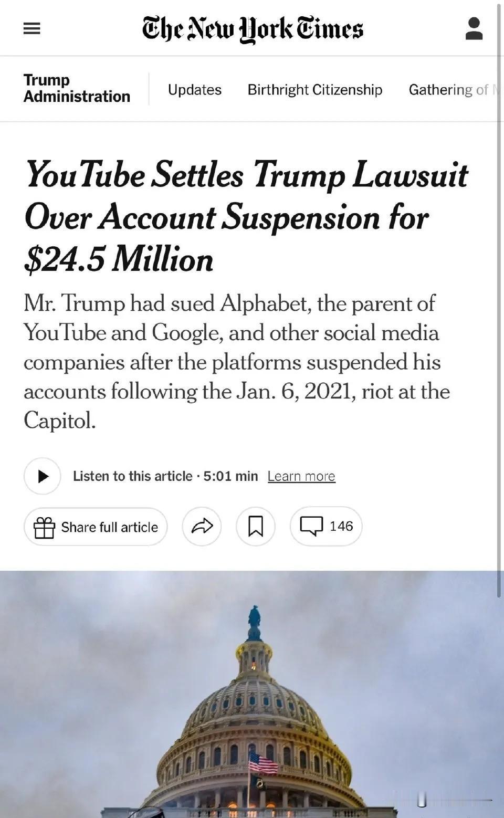Toggle the bookmark to save this article
The width and height of the screenshot is (504, 818).
pyautogui.click(x=256, y=526)
